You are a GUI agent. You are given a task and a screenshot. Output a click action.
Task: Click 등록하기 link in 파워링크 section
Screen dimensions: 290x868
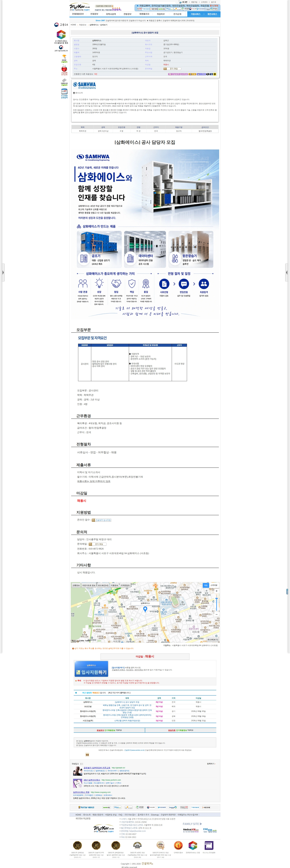211,764
